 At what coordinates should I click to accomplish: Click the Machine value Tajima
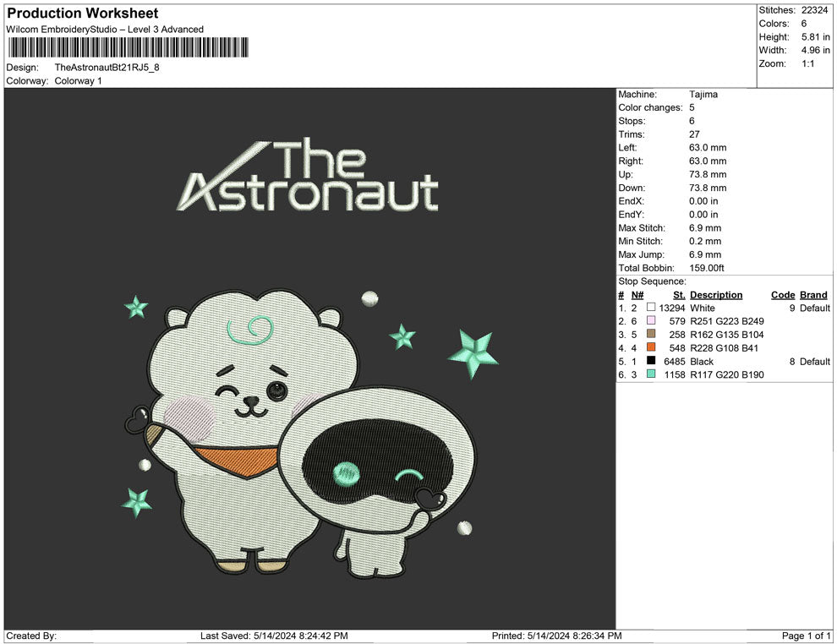[x=703, y=95]
